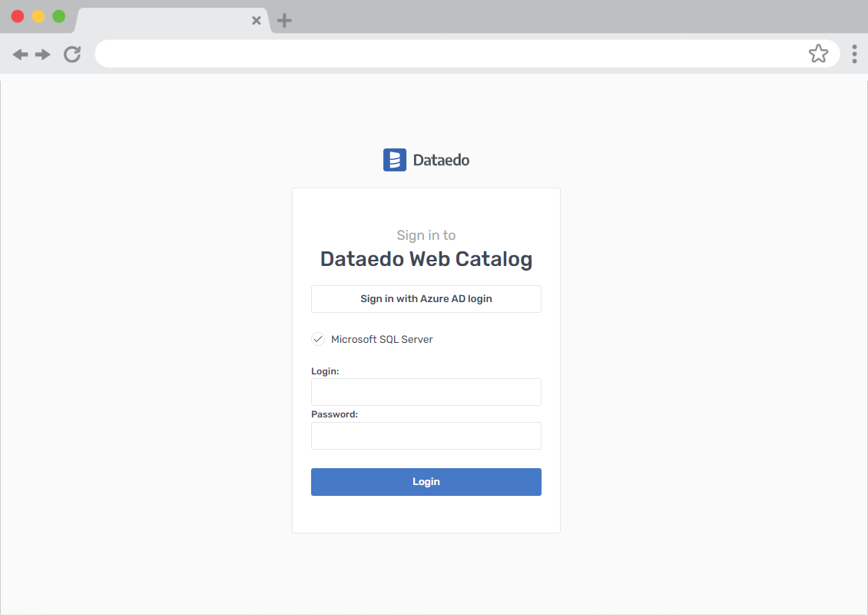Click the browser forward arrow

(43, 54)
